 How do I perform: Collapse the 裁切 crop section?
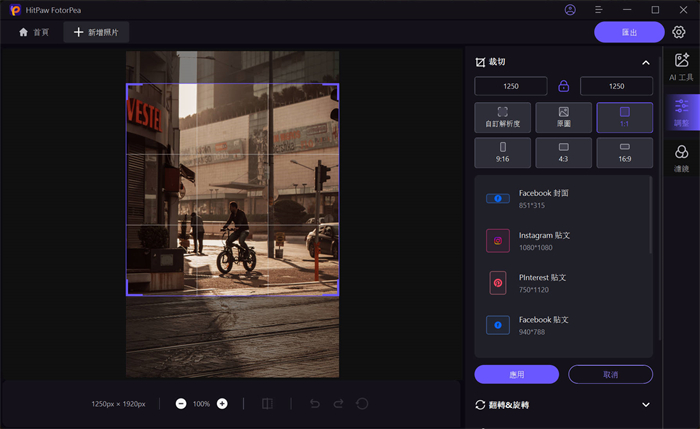point(645,62)
